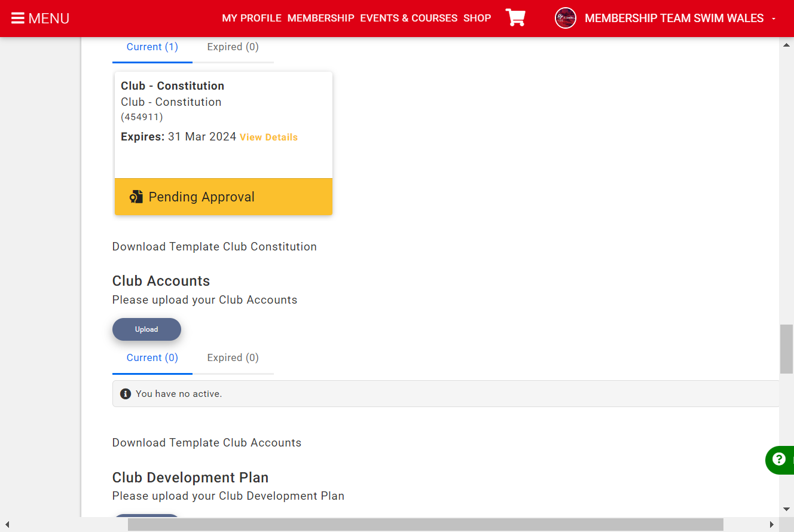Screen dimensions: 794x532
Task: Click the Upload button for Club Accounts
Action: (x=146, y=329)
